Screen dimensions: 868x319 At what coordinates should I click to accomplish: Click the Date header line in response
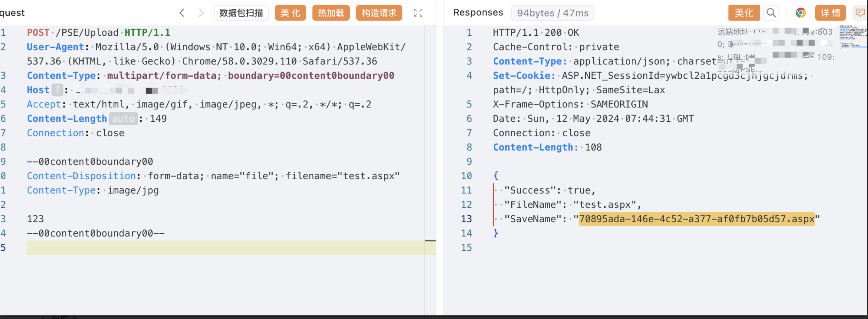(593, 118)
